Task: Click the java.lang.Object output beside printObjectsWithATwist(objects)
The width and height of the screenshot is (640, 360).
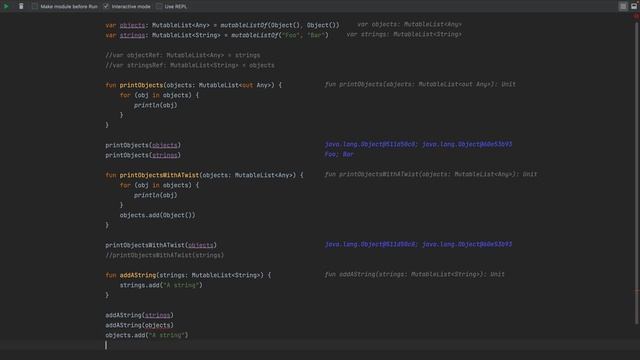Action: [418, 244]
